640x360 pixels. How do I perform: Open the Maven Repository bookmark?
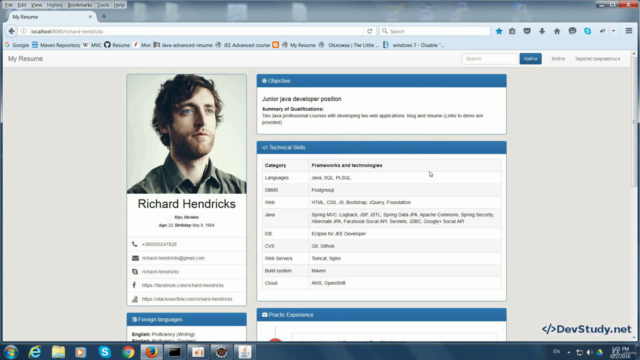[56, 45]
